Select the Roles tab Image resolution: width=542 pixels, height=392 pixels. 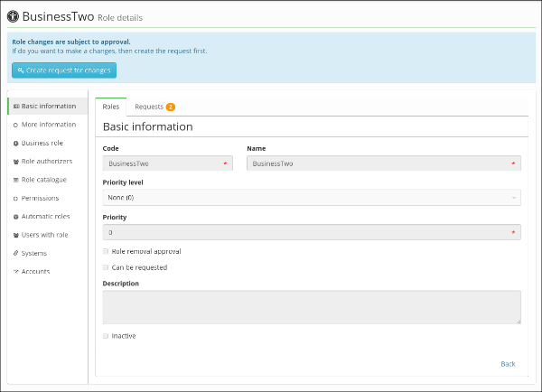click(110, 107)
